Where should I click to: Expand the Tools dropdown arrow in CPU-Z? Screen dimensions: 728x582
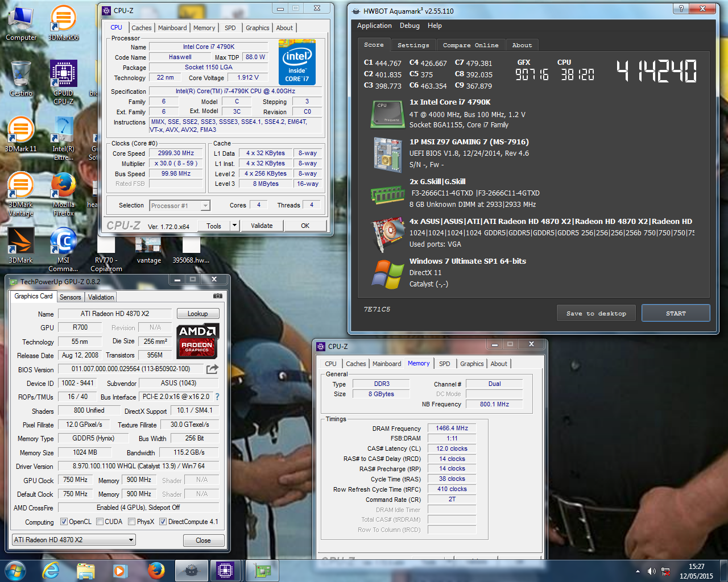234,226
